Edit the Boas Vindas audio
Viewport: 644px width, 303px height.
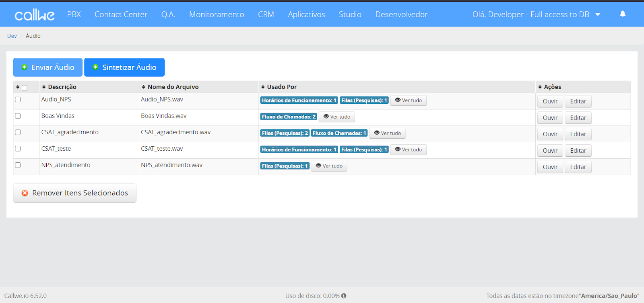[578, 118]
